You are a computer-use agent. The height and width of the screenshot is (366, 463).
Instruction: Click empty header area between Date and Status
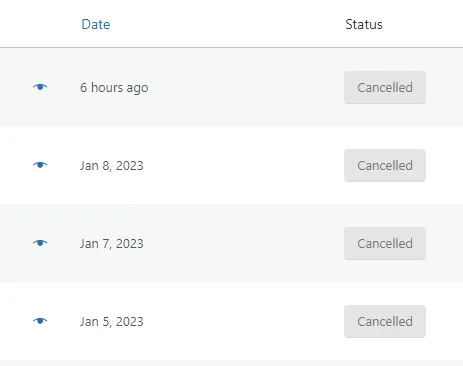[x=227, y=24]
